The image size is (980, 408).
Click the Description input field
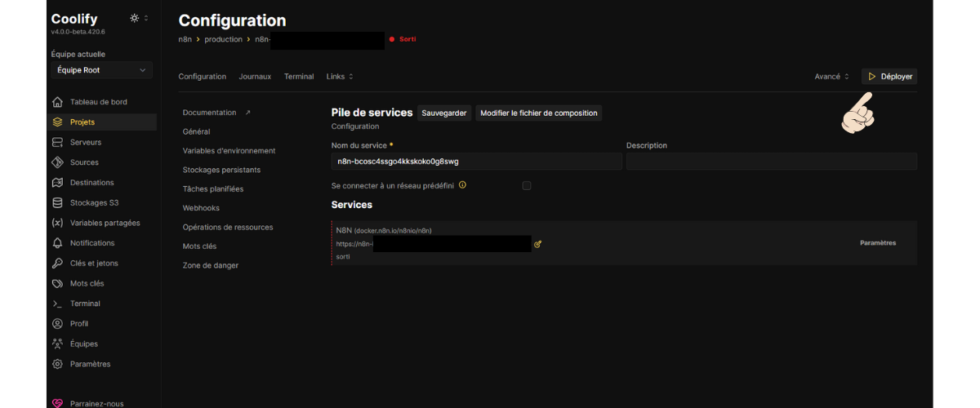772,162
